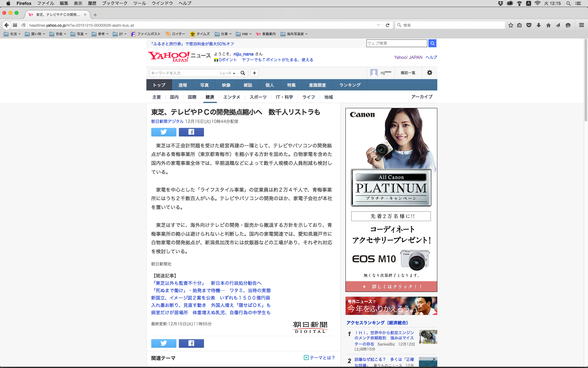The width and height of the screenshot is (588, 368).
Task: Expand the ニュース search category dropdown
Action: click(227, 73)
